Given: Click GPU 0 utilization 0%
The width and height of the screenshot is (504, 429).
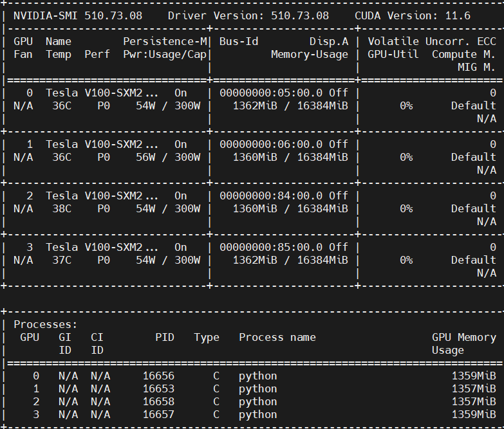Looking at the screenshot, I should point(406,106).
